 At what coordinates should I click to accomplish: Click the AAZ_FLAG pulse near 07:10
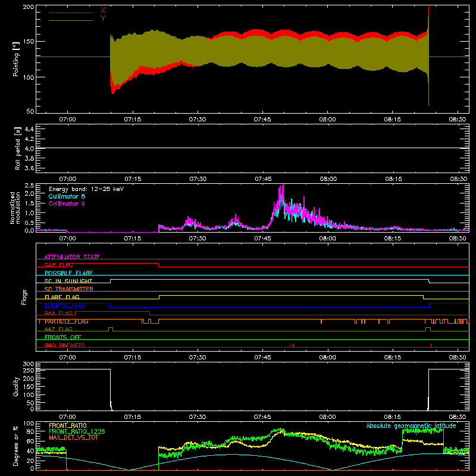click(x=111, y=329)
